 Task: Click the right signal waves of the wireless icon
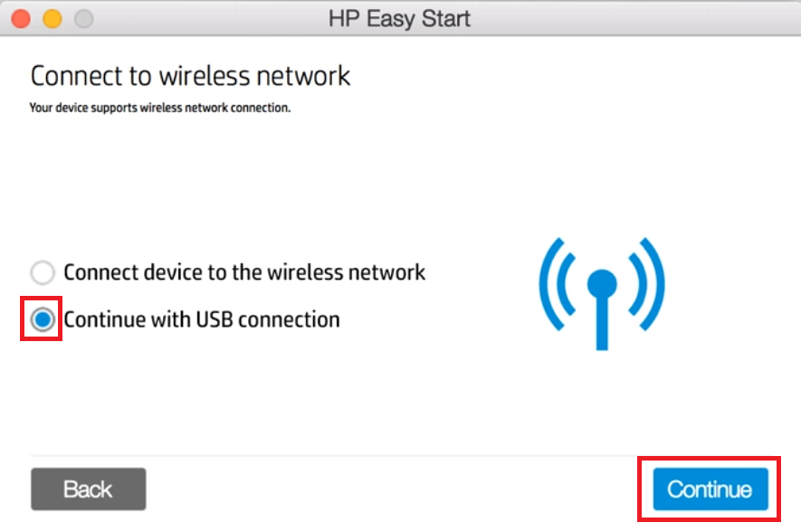pos(646,284)
